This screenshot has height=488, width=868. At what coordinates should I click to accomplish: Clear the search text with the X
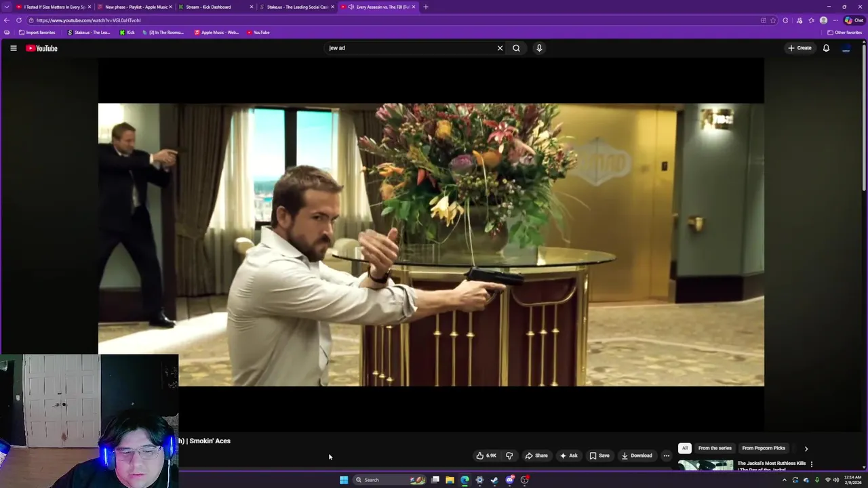[500, 48]
